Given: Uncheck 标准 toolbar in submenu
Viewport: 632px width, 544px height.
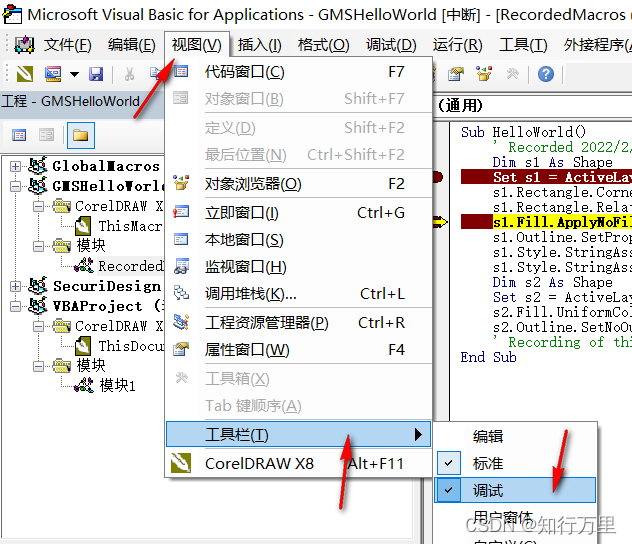Looking at the screenshot, I should tap(515, 463).
